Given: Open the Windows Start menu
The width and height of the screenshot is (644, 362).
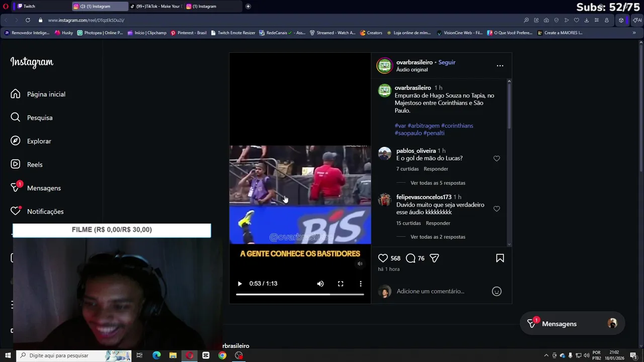Looking at the screenshot, I should pos(8,355).
